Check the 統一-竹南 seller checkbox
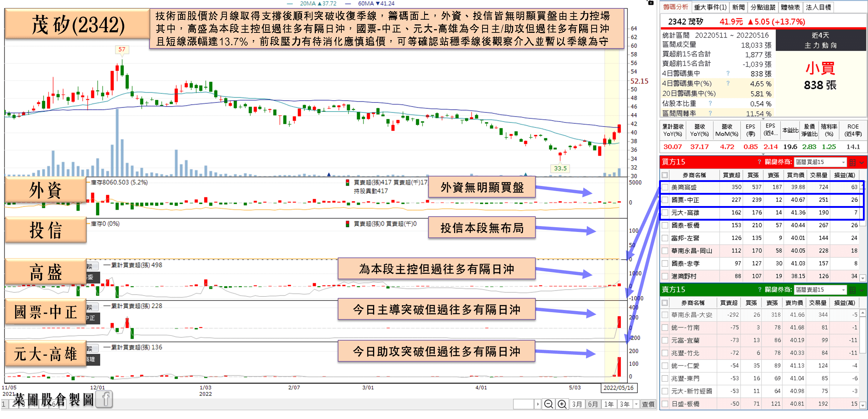 click(665, 327)
